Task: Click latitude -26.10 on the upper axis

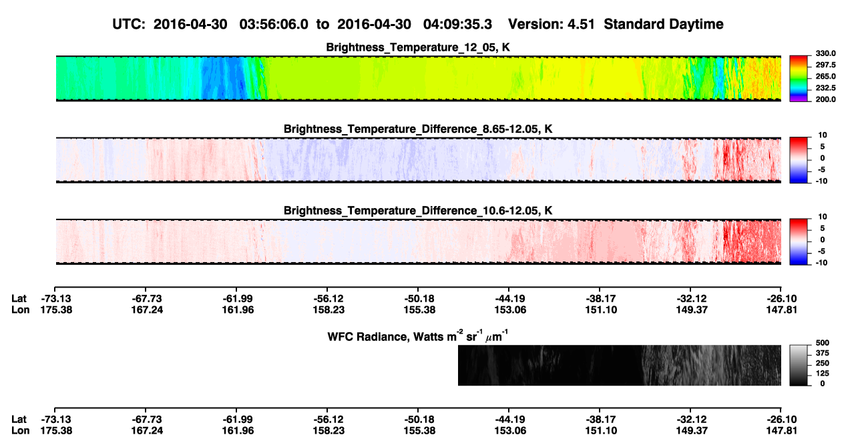Action: pos(781,300)
